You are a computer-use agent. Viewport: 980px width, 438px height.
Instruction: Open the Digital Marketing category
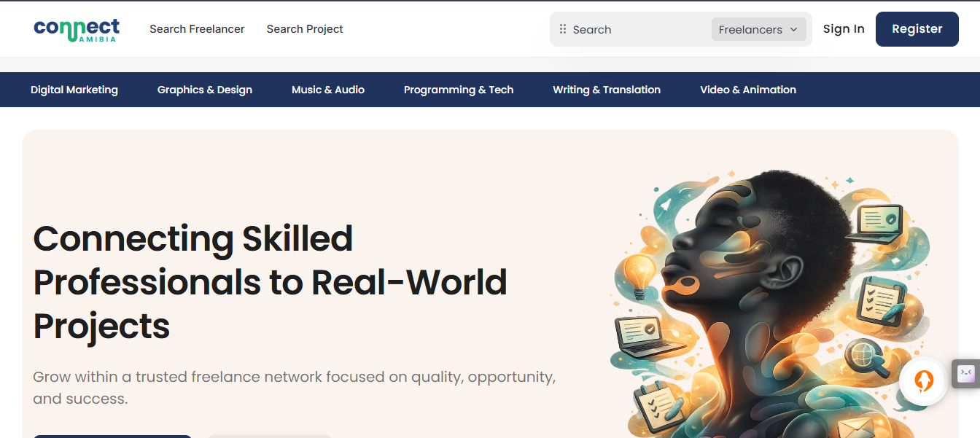[x=74, y=90]
